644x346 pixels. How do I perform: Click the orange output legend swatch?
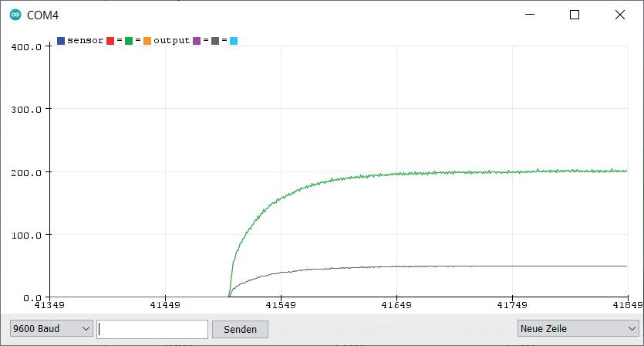pyautogui.click(x=147, y=41)
